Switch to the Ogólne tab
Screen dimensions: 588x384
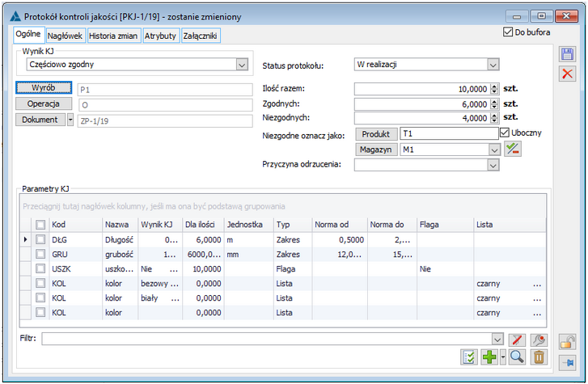[x=28, y=34]
